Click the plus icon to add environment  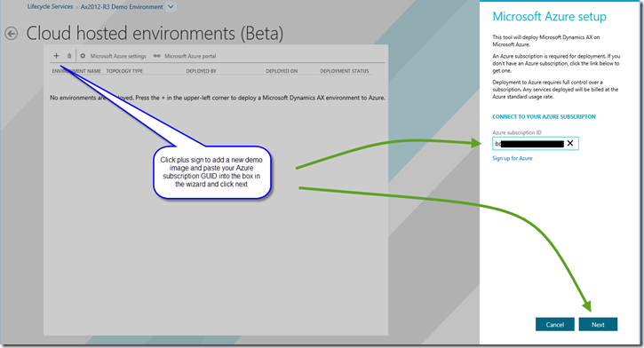click(x=56, y=56)
